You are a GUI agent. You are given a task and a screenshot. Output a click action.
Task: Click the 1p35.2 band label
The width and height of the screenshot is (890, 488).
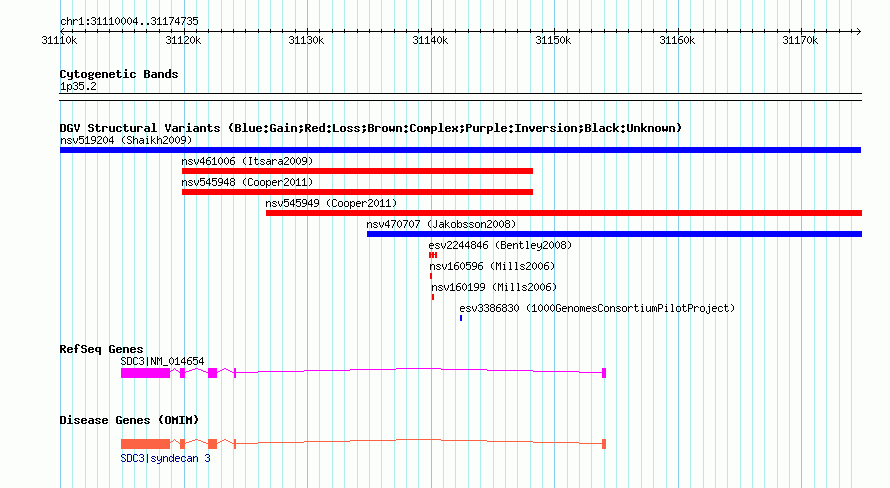[78, 86]
